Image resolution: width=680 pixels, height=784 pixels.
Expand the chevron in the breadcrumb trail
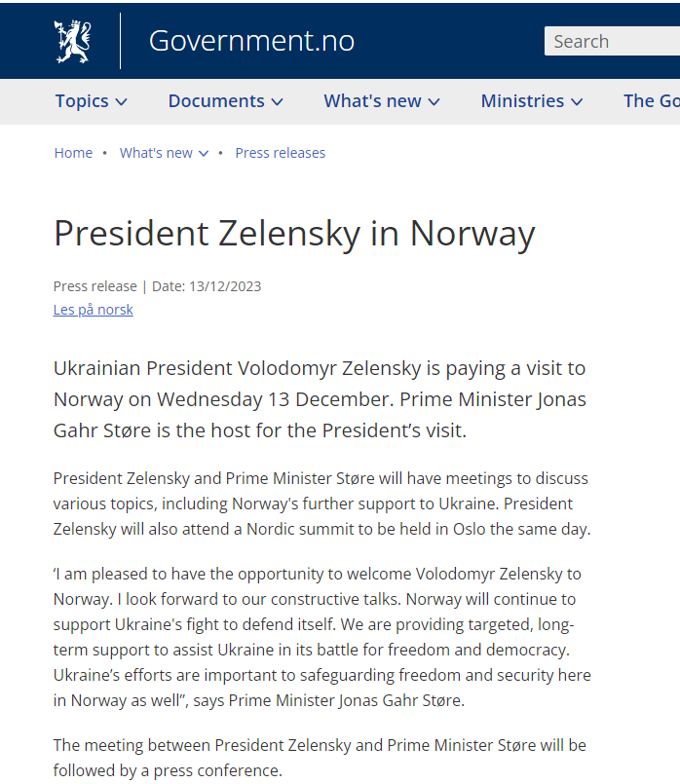(x=204, y=154)
